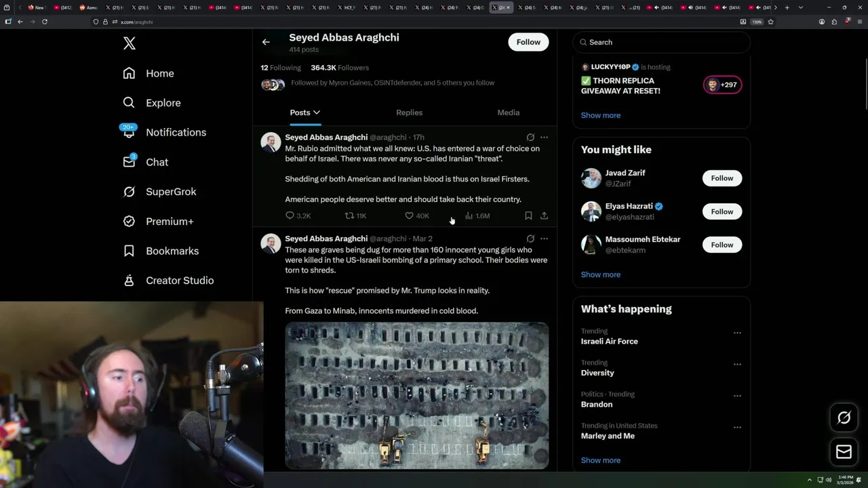
Task: Open more options for Brandon trend
Action: 737,396
